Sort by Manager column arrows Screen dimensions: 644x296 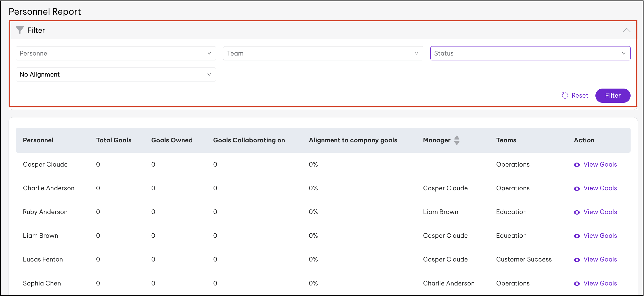457,140
